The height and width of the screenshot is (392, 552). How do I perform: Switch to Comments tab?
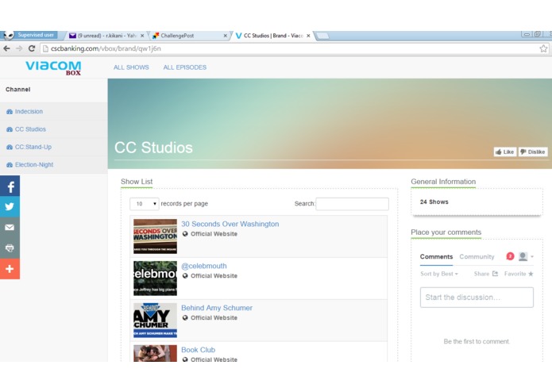click(x=436, y=256)
